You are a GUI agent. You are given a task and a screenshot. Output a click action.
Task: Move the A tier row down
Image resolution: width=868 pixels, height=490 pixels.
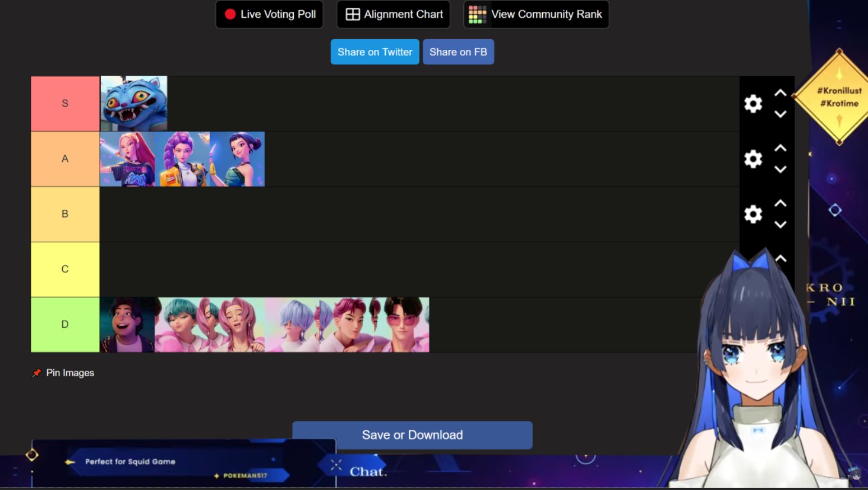[781, 169]
